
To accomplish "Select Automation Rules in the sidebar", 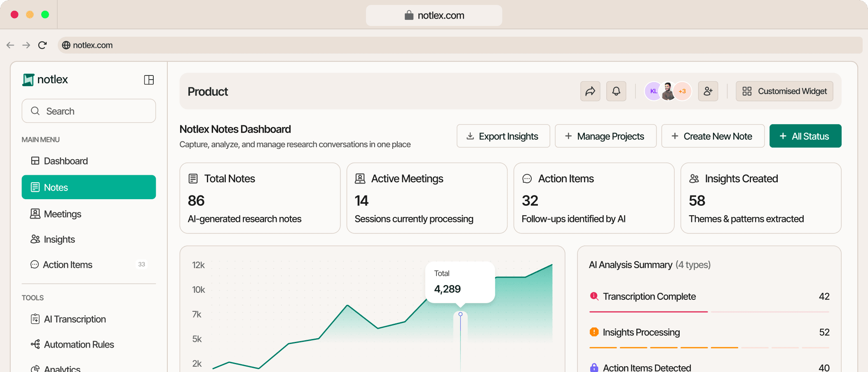I will (78, 344).
